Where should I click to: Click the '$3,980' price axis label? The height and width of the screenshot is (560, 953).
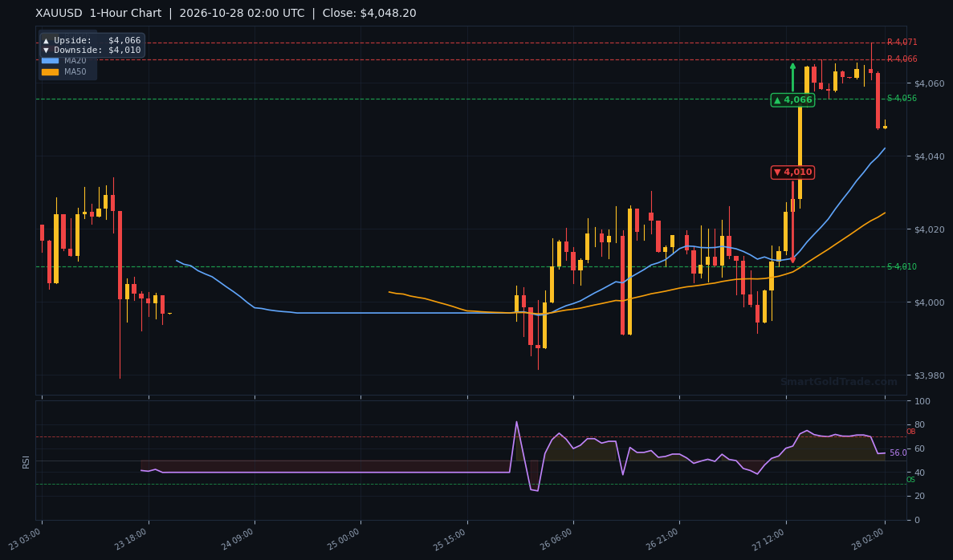[x=929, y=375]
